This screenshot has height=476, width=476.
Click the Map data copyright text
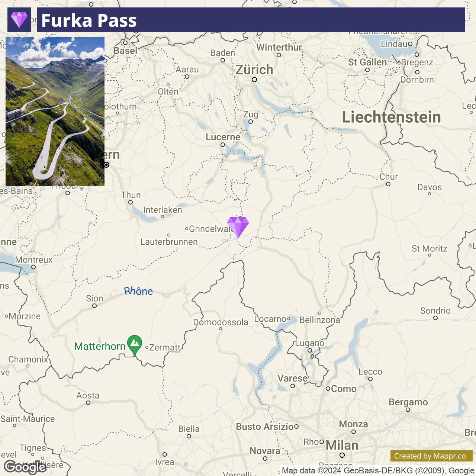(x=378, y=471)
